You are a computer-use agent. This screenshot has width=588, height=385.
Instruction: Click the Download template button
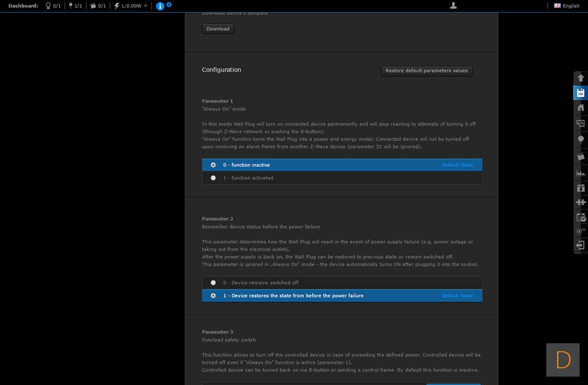(x=218, y=29)
